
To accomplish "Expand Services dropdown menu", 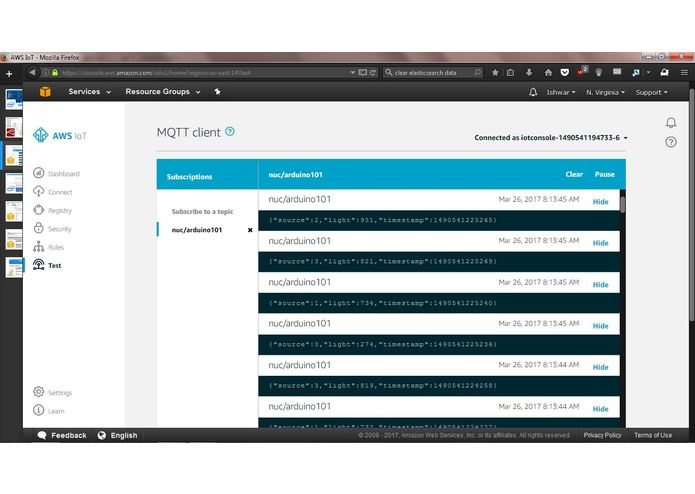I will (90, 92).
